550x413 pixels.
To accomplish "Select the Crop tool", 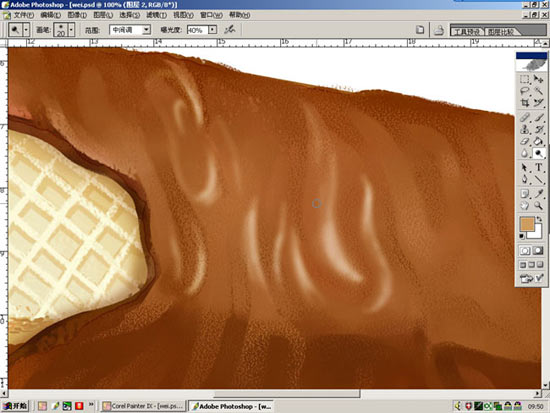I will tap(525, 103).
